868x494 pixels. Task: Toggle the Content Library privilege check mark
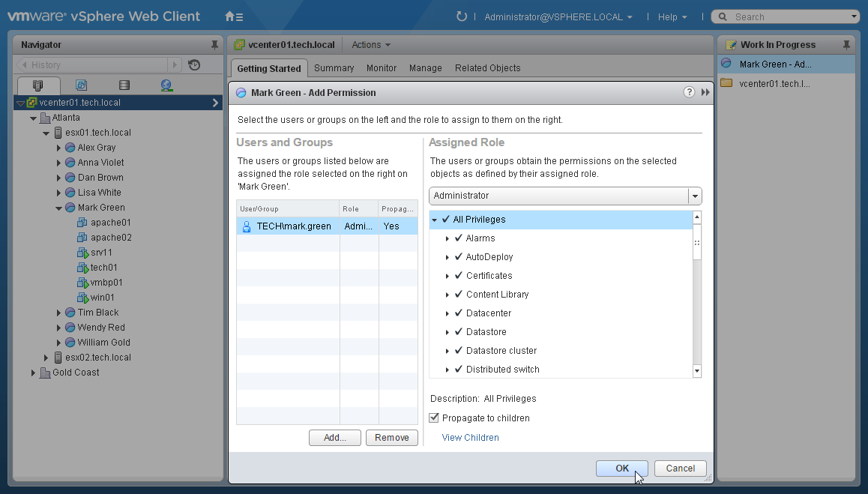pos(458,295)
